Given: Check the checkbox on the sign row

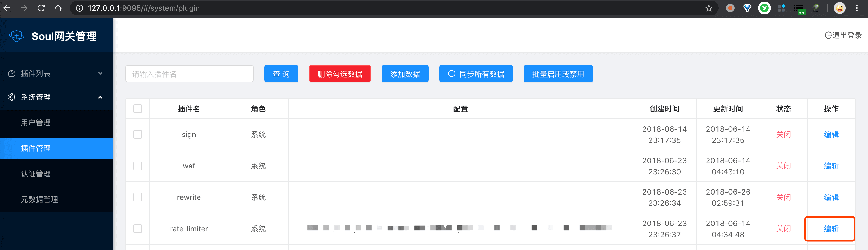Looking at the screenshot, I should (137, 134).
